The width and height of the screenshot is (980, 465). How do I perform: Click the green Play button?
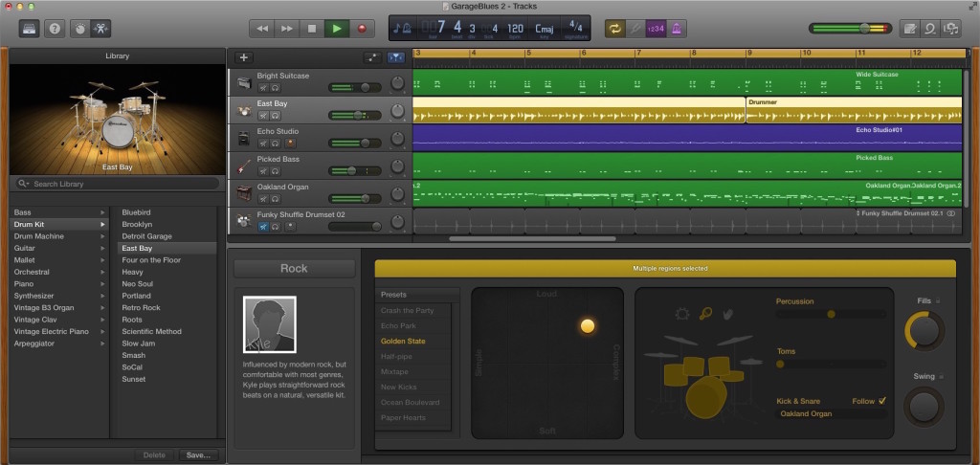(x=337, y=28)
